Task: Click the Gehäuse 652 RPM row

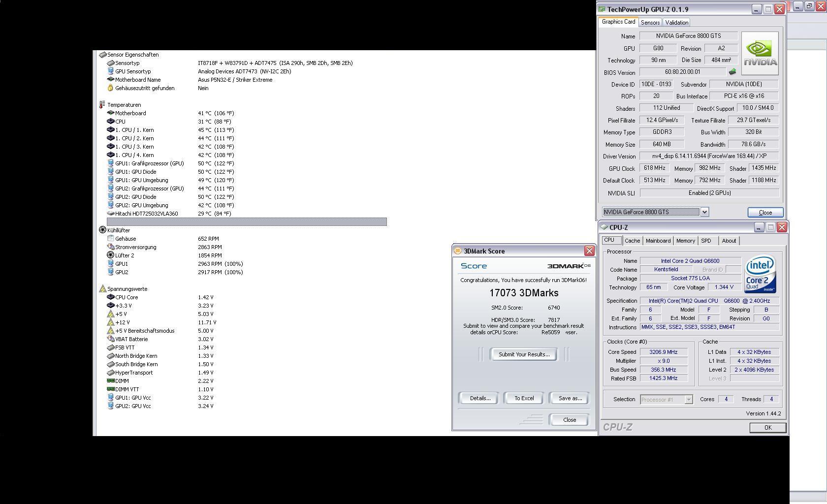Action: [x=163, y=239]
